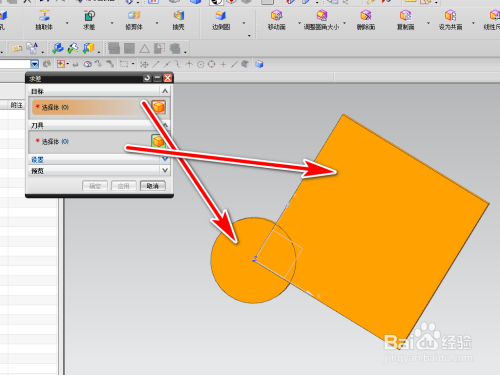
Task: Select the 修剪体 (Trim Body) tool
Action: (x=134, y=19)
